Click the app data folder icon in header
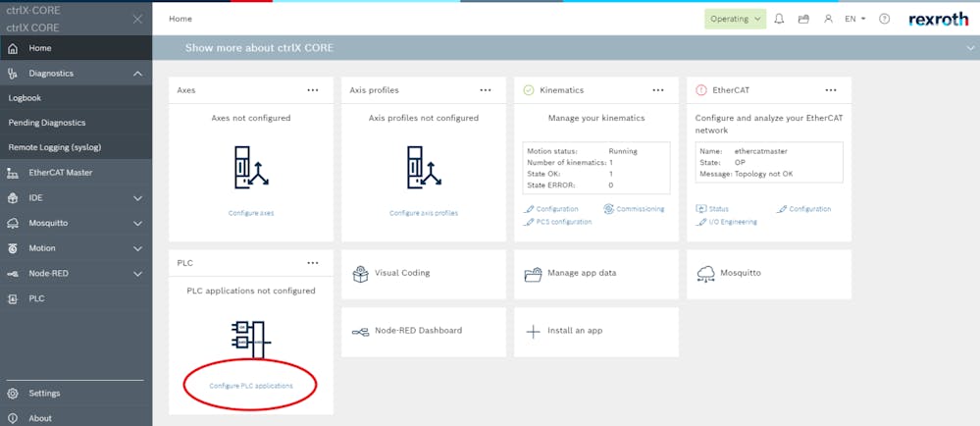This screenshot has height=426, width=980. pos(803,19)
